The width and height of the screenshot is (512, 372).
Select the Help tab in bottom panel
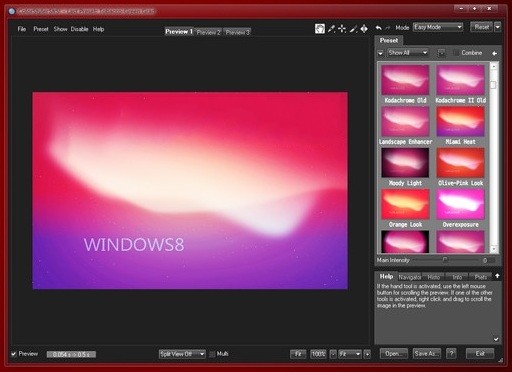point(386,276)
